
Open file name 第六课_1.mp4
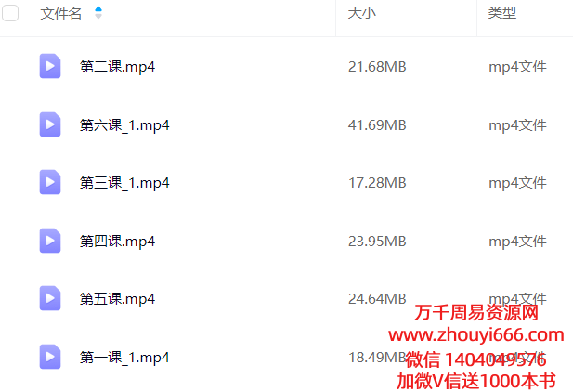coord(124,125)
